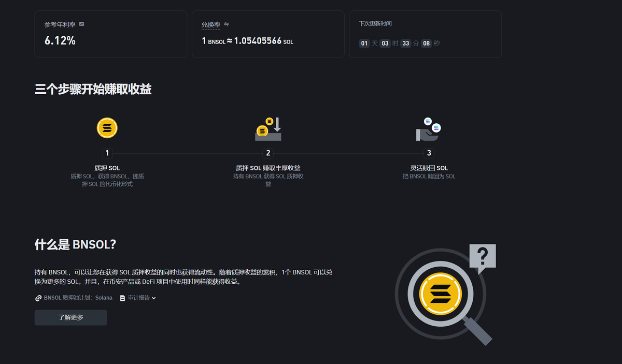
Task: Click the 03 hours countdown box
Action: [385, 43]
